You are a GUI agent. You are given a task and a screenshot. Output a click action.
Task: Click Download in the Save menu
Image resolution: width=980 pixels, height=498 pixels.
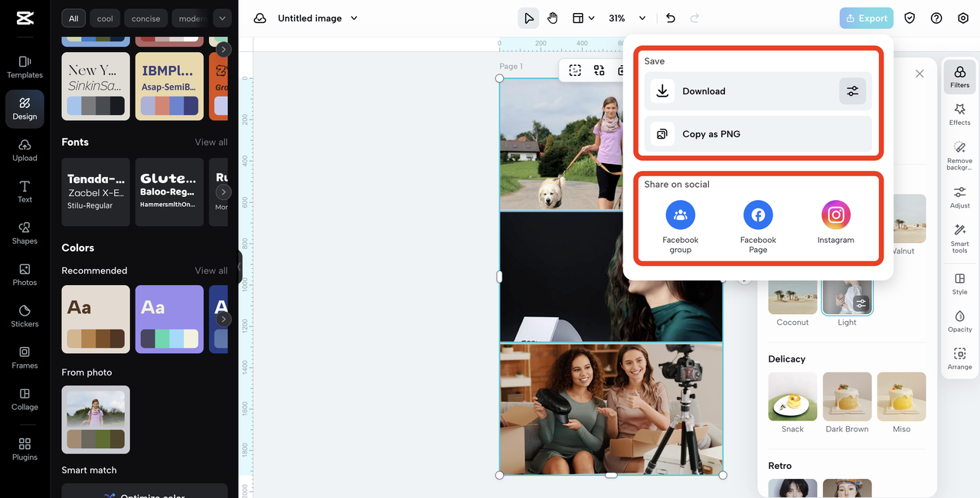[758, 91]
